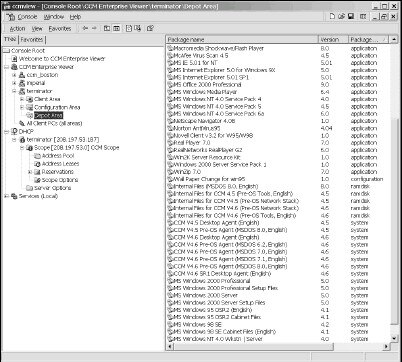Select Server Options in the tree
The width and height of the screenshot is (402, 362).
click(x=53, y=188)
